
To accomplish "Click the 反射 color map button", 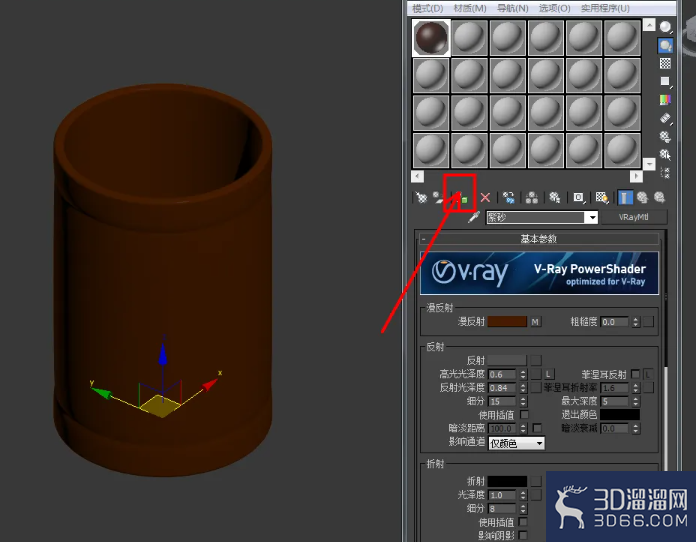I will [x=536, y=360].
